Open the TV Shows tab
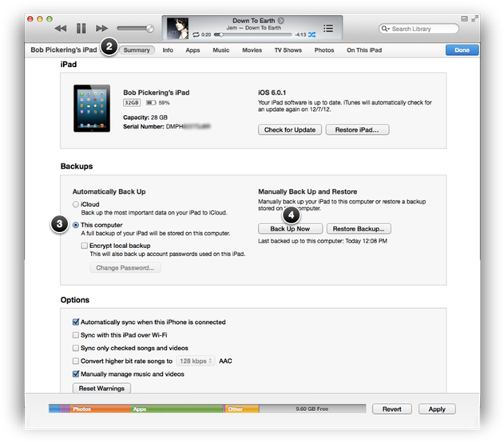Screen dimensions: 504x442 click(x=288, y=50)
